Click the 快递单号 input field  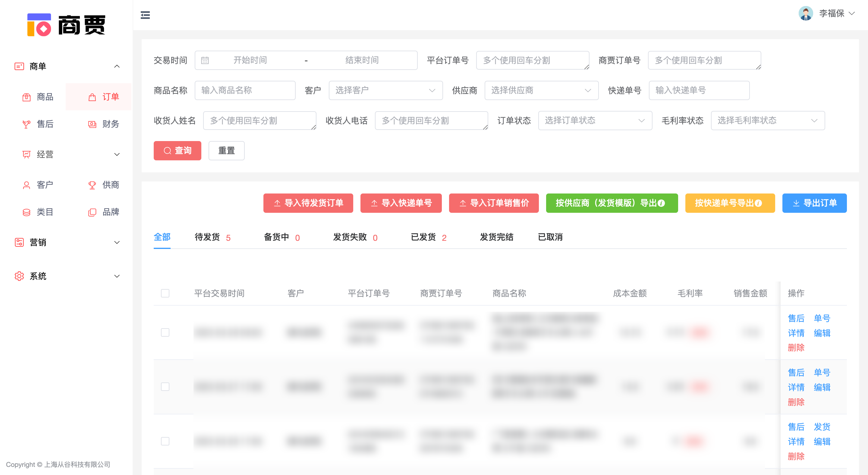(x=699, y=90)
